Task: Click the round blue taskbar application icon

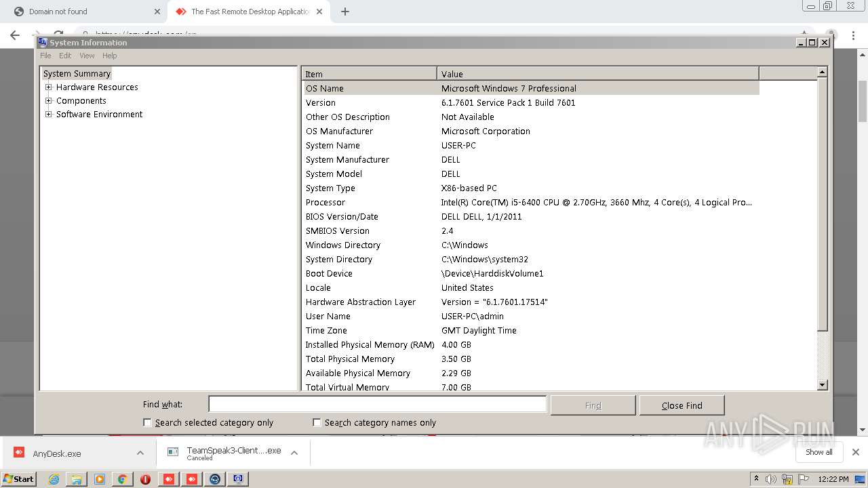Action: (x=215, y=479)
